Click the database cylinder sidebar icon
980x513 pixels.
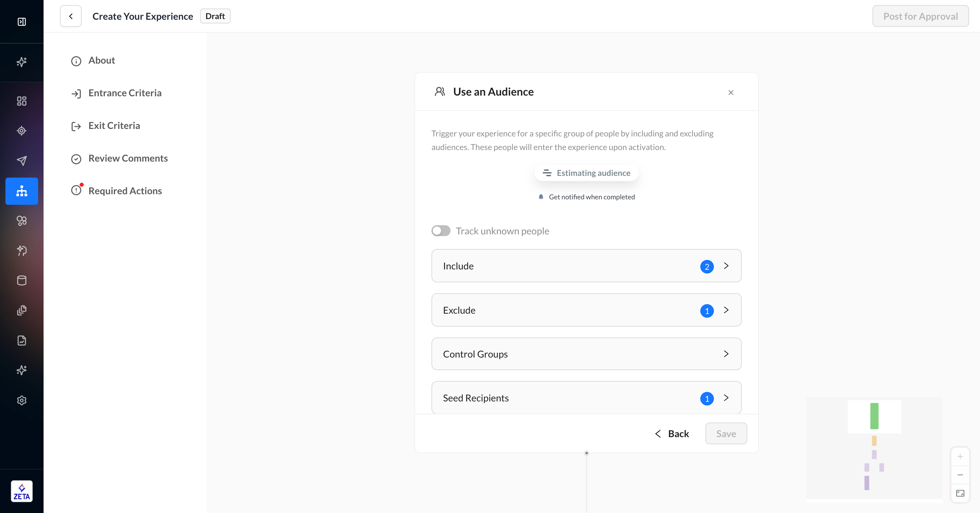click(x=22, y=280)
